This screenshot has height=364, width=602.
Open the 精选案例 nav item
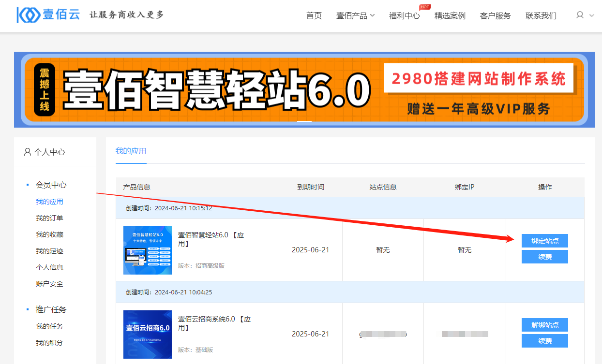coord(450,15)
